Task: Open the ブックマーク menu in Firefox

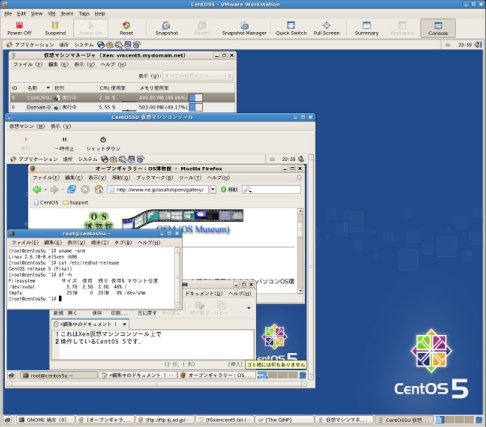Action: click(154, 178)
